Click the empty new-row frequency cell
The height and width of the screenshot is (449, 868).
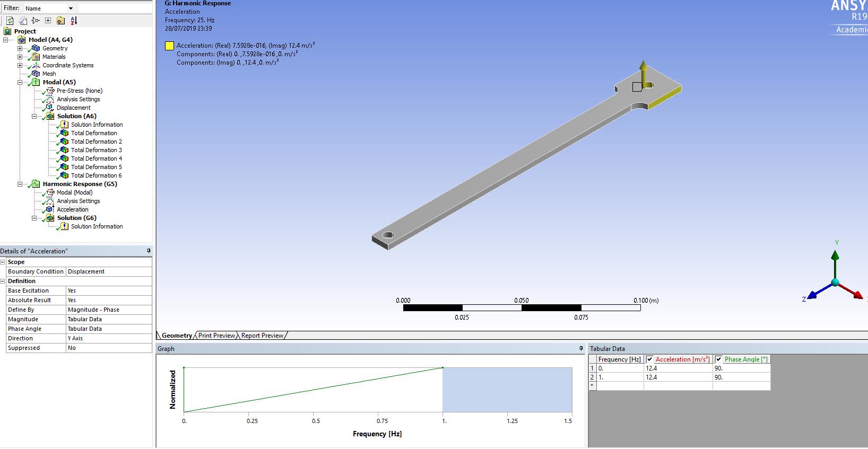[620, 386]
